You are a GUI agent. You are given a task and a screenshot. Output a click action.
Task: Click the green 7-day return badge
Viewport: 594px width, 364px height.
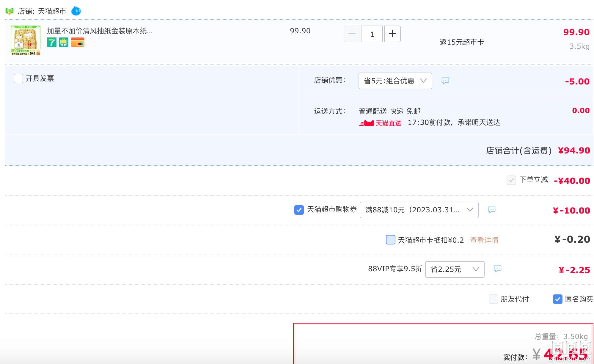pyautogui.click(x=52, y=43)
